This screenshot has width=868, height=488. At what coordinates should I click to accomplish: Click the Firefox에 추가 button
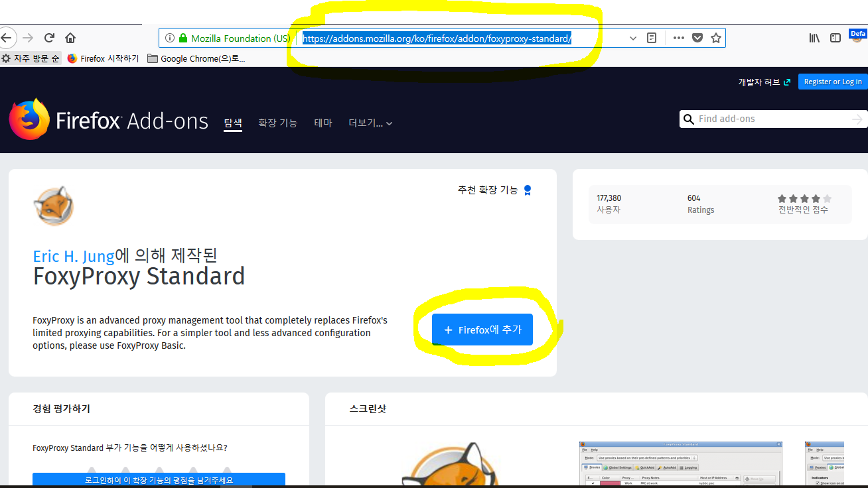[482, 330]
